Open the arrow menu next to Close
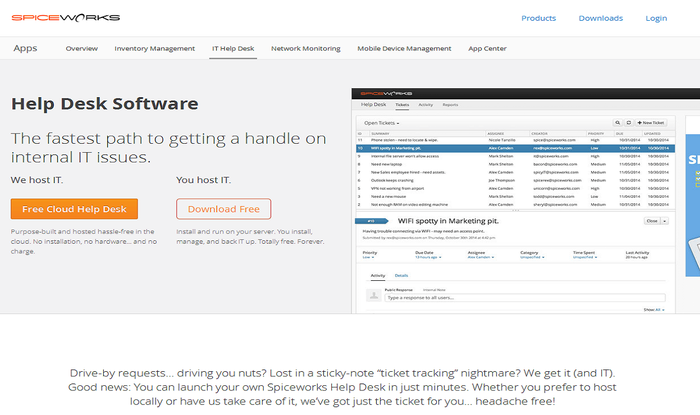This screenshot has height=415, width=700. (x=665, y=220)
